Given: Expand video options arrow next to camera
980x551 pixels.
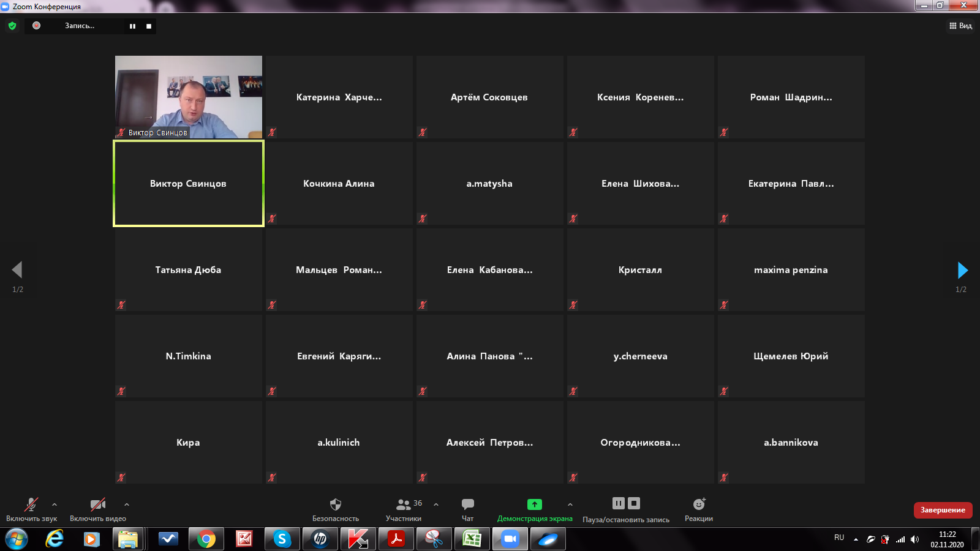Looking at the screenshot, I should pyautogui.click(x=127, y=504).
